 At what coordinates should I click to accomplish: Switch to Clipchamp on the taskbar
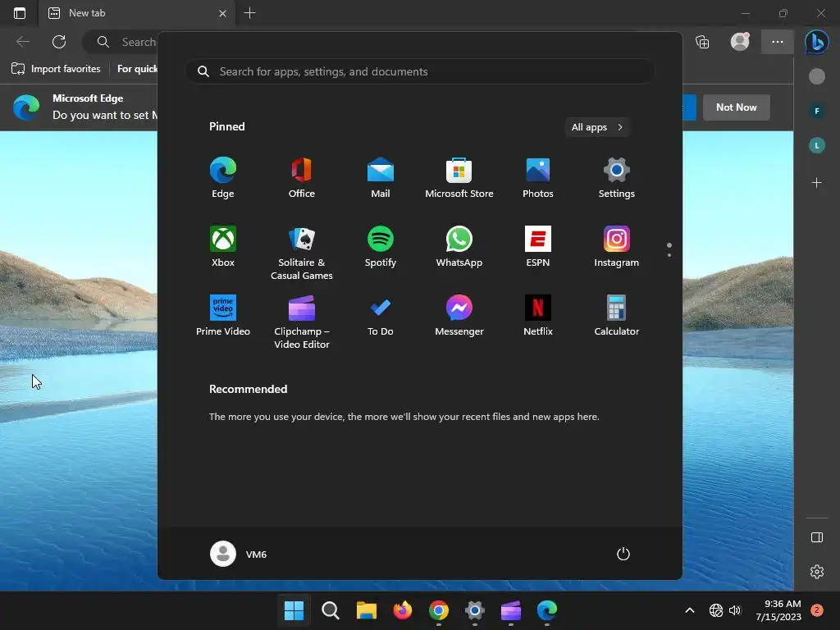tap(511, 610)
